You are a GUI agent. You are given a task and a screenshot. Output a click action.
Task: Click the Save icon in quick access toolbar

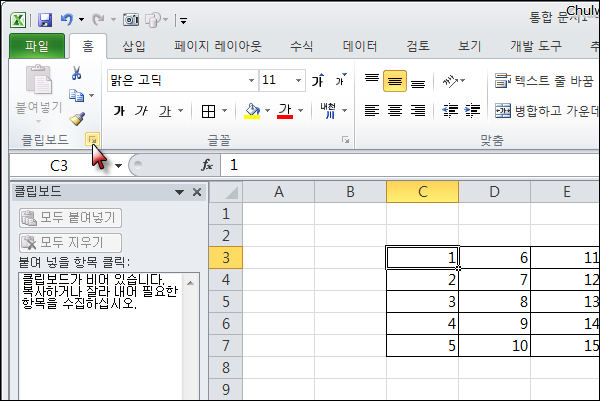click(45, 20)
